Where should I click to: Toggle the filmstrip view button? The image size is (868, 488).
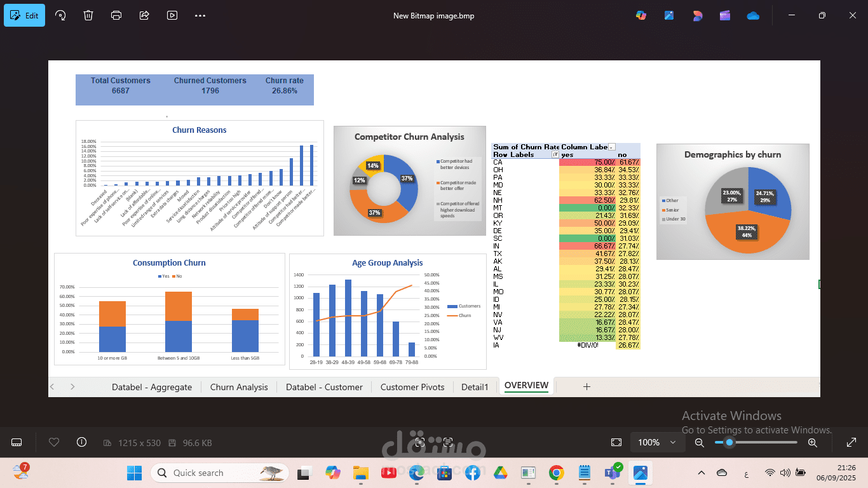pos(17,442)
